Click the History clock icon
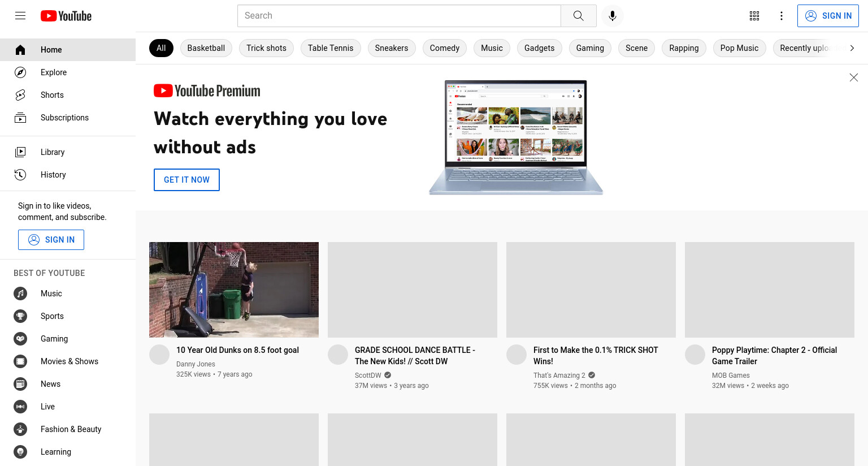The height and width of the screenshot is (466, 868). pyautogui.click(x=20, y=175)
